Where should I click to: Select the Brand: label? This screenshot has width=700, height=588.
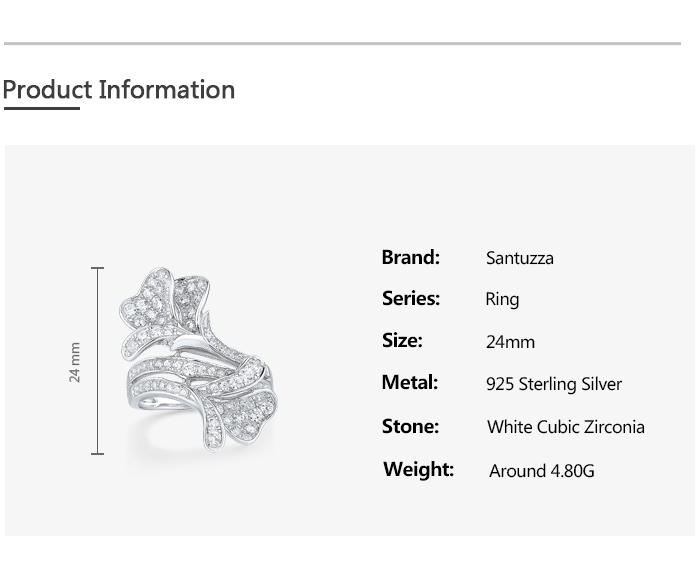click(410, 257)
